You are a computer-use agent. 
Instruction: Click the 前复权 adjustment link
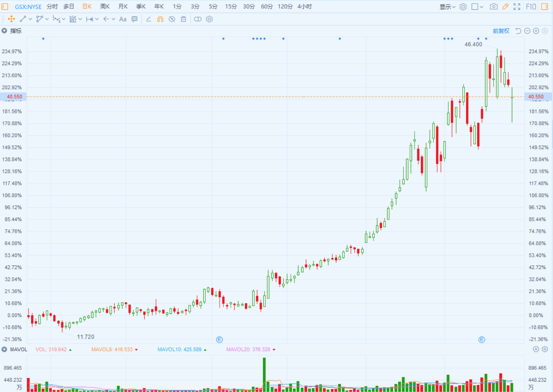(501, 31)
